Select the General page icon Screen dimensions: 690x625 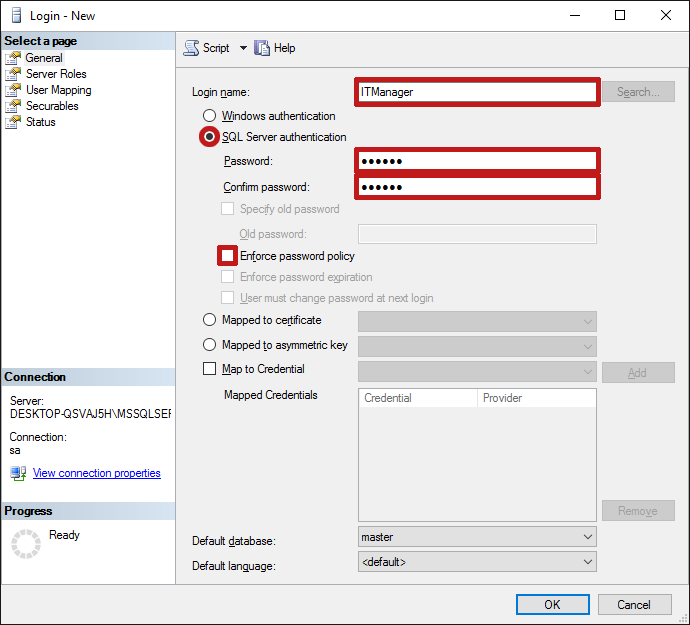pyautogui.click(x=13, y=58)
